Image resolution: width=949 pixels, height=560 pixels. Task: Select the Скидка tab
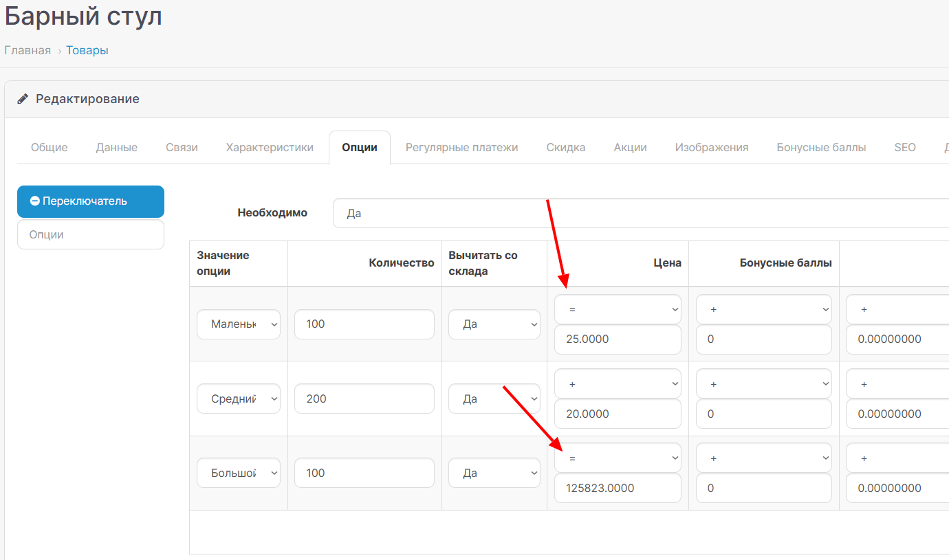565,147
